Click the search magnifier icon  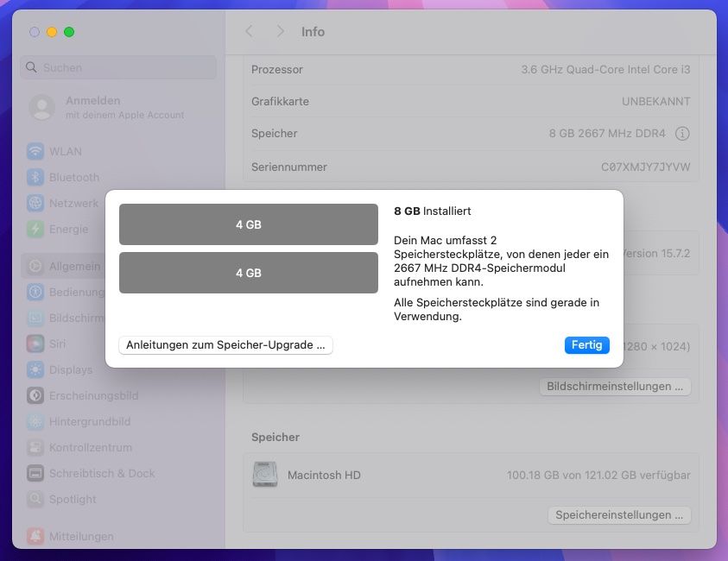[x=31, y=67]
